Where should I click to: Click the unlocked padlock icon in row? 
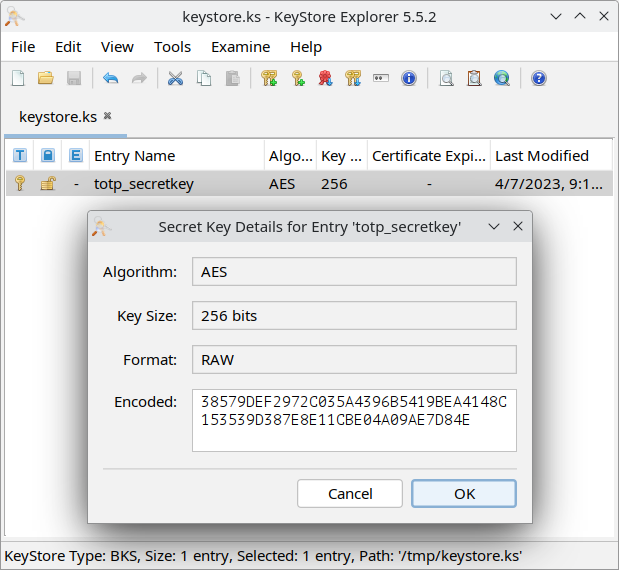point(48,184)
